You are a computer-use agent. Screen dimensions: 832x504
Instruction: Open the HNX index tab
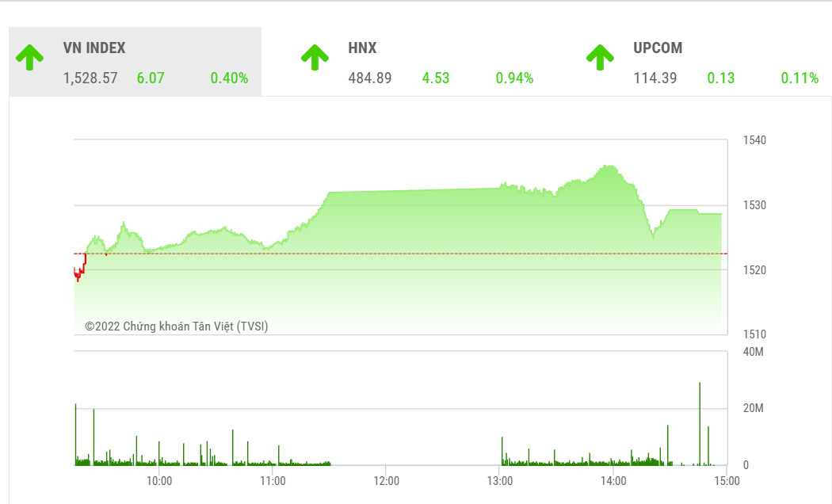tap(362, 48)
